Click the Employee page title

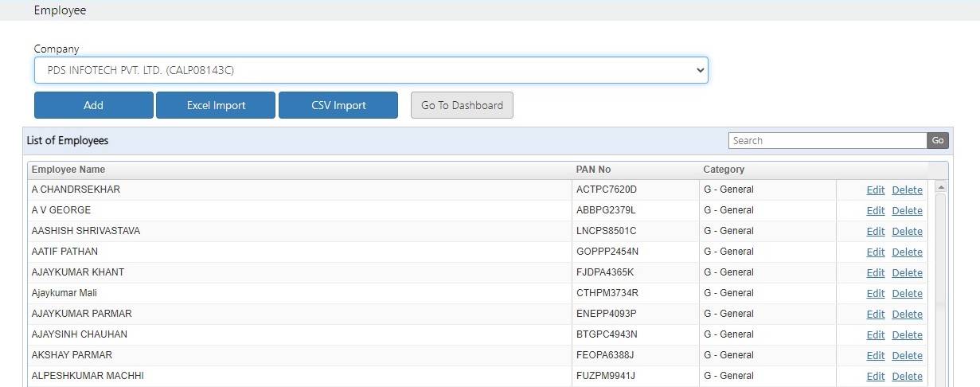pos(61,10)
